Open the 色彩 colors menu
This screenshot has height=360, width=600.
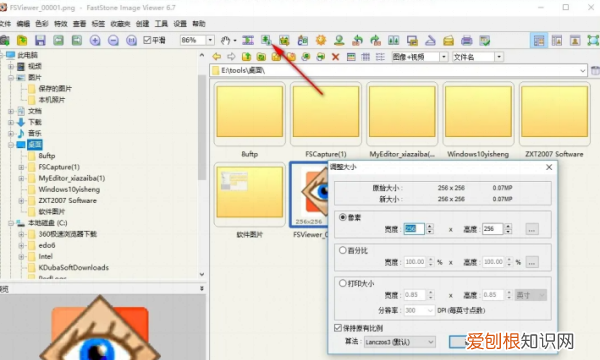pyautogui.click(x=42, y=24)
